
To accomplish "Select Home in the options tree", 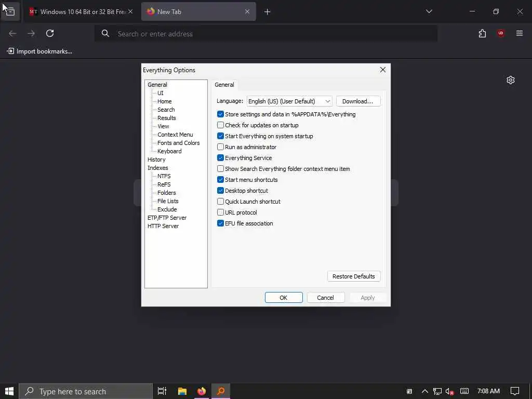I will coord(165,101).
